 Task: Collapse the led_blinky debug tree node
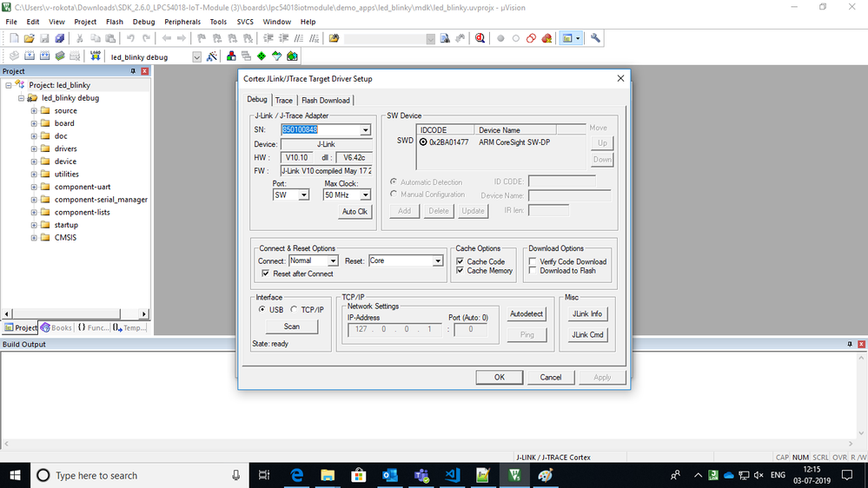click(x=21, y=98)
